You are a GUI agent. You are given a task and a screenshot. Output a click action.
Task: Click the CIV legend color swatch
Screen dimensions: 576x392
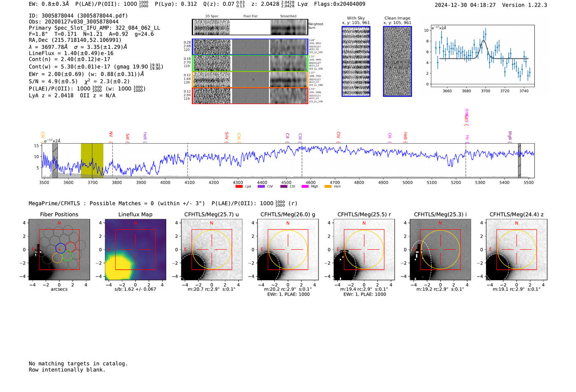click(261, 187)
